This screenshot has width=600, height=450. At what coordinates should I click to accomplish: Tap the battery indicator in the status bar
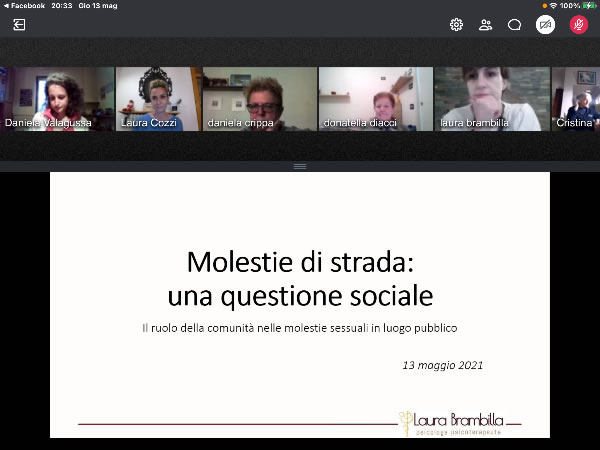tap(589, 6)
